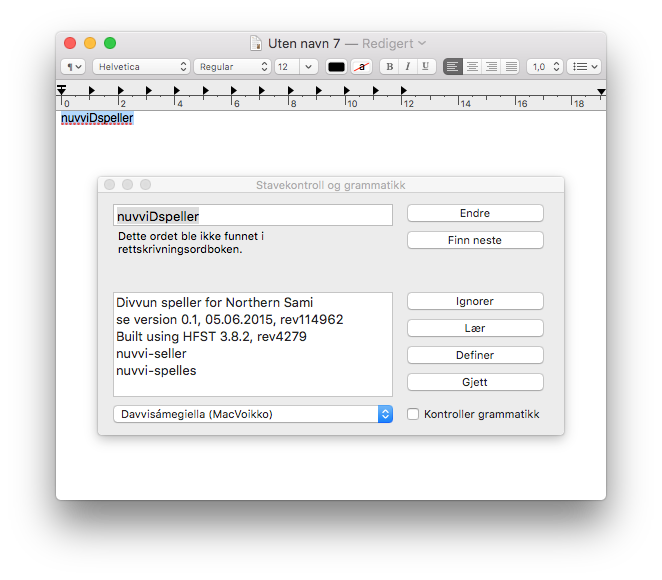Click the Finn neste button
Viewport: 662px width, 580px height.
(475, 240)
